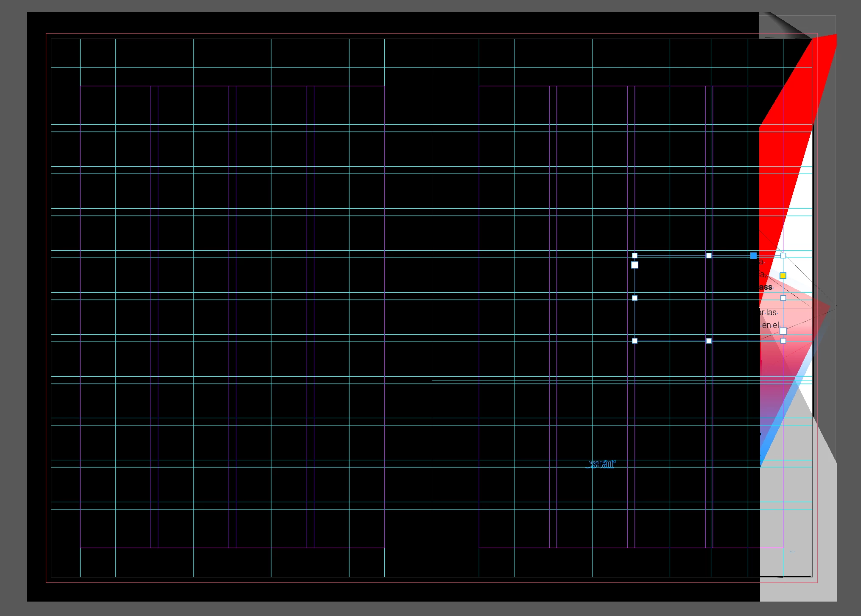Screen dimensions: 861x616
Task: Click the bold word "ass" in the text
Action: 766,287
